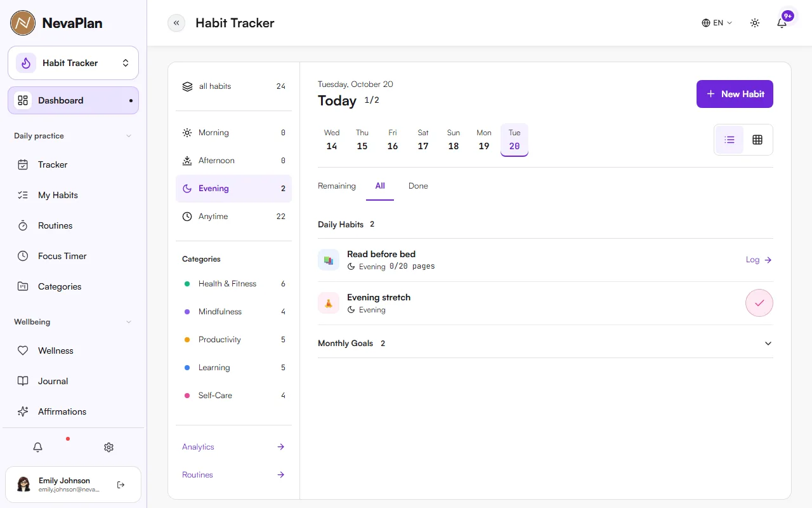
Task: Click Read before bed books icon
Action: 329,260
